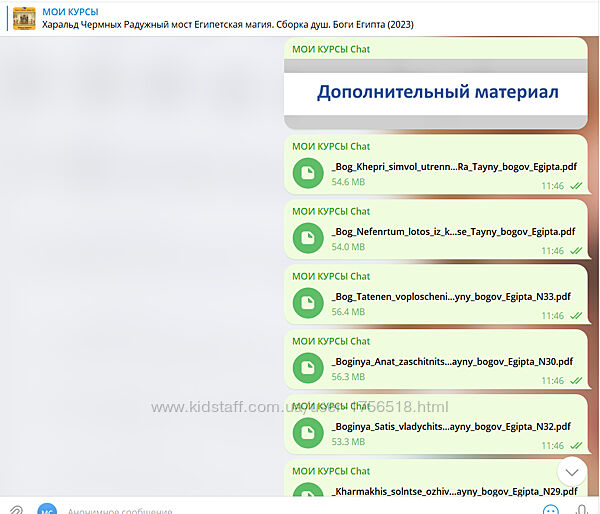Click the attach file paperclip icon

tap(16, 509)
